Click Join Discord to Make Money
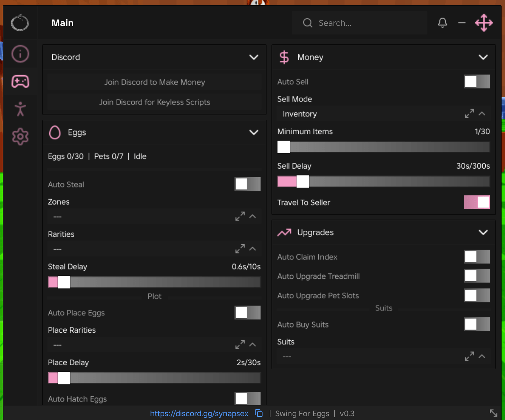 click(155, 82)
